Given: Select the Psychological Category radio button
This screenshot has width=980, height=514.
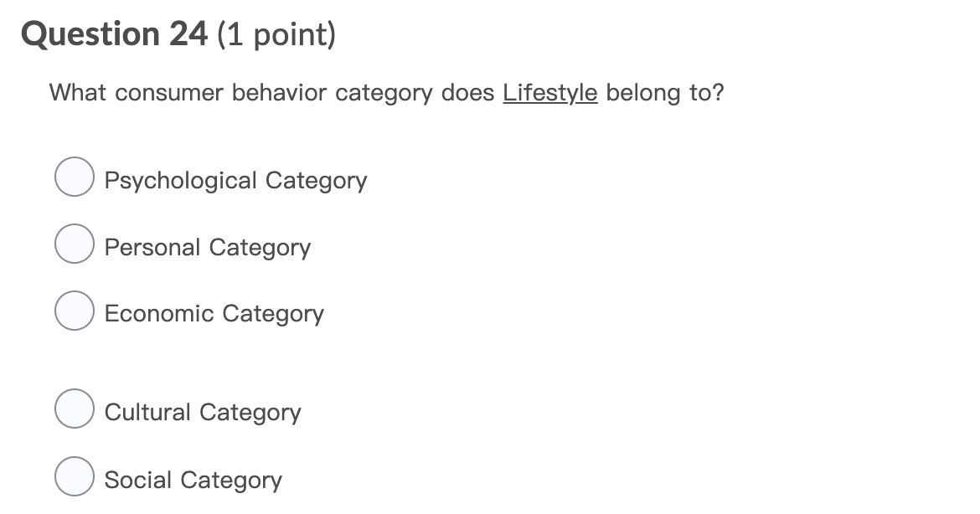Looking at the screenshot, I should (x=74, y=177).
